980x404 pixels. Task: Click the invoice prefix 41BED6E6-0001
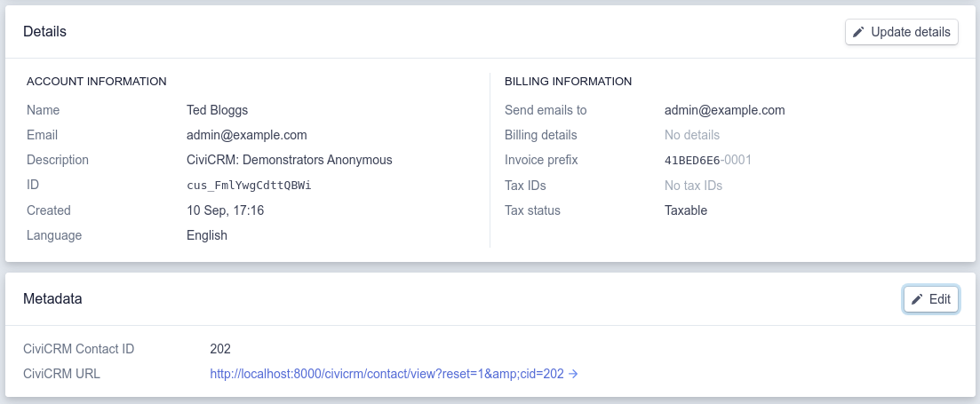click(708, 161)
